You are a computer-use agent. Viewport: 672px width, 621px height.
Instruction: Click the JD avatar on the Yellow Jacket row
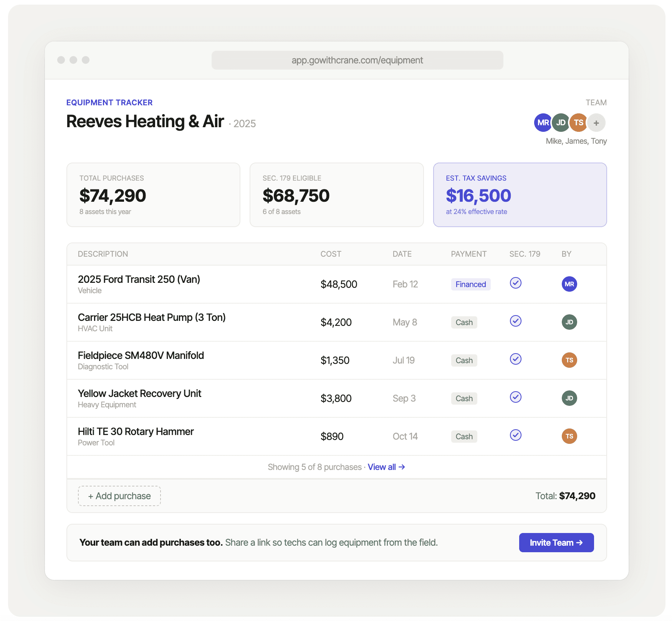pyautogui.click(x=569, y=398)
